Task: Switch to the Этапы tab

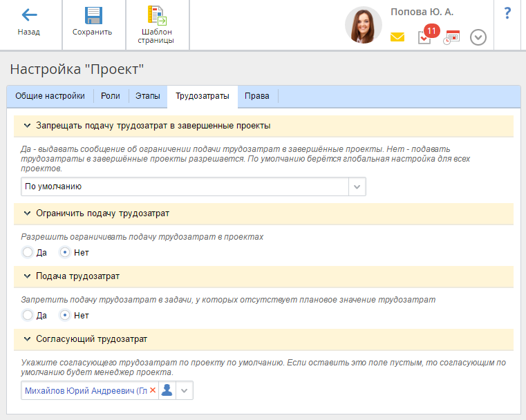Action: tap(147, 96)
